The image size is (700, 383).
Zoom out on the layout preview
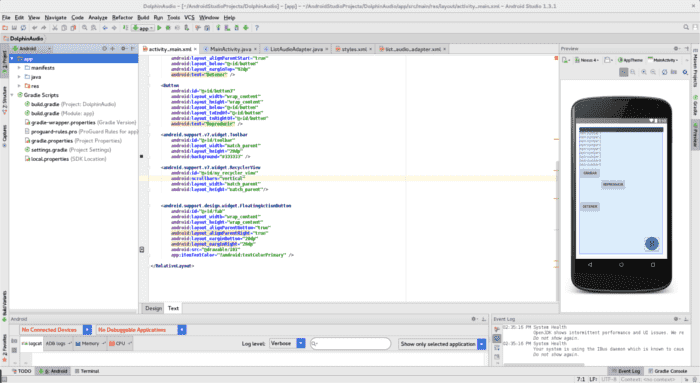click(x=653, y=72)
